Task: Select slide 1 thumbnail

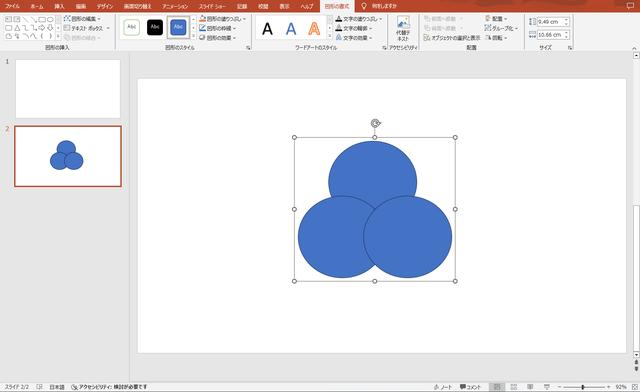Action: [x=68, y=89]
